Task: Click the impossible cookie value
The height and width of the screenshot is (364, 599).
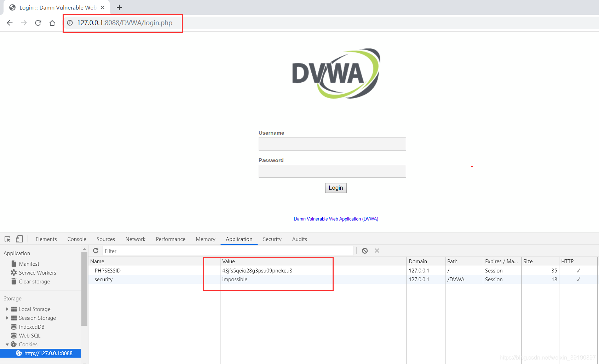Action: (235, 279)
